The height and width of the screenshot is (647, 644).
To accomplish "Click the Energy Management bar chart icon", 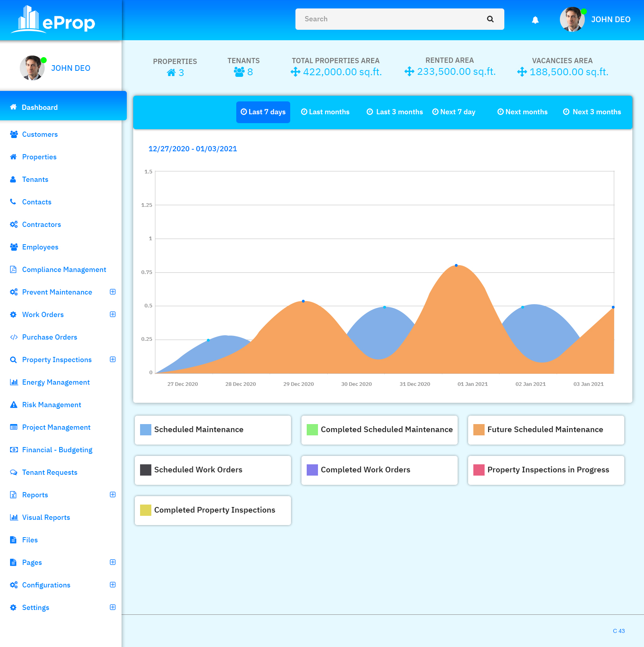I will tap(14, 382).
